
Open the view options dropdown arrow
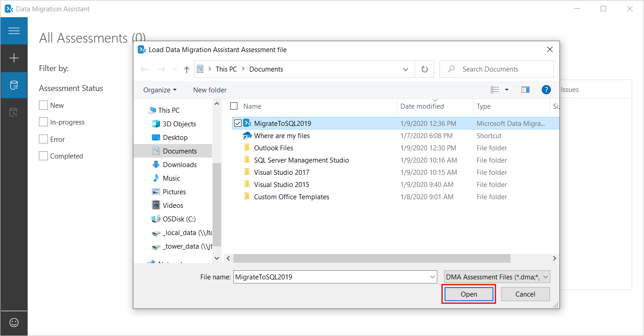pos(507,90)
